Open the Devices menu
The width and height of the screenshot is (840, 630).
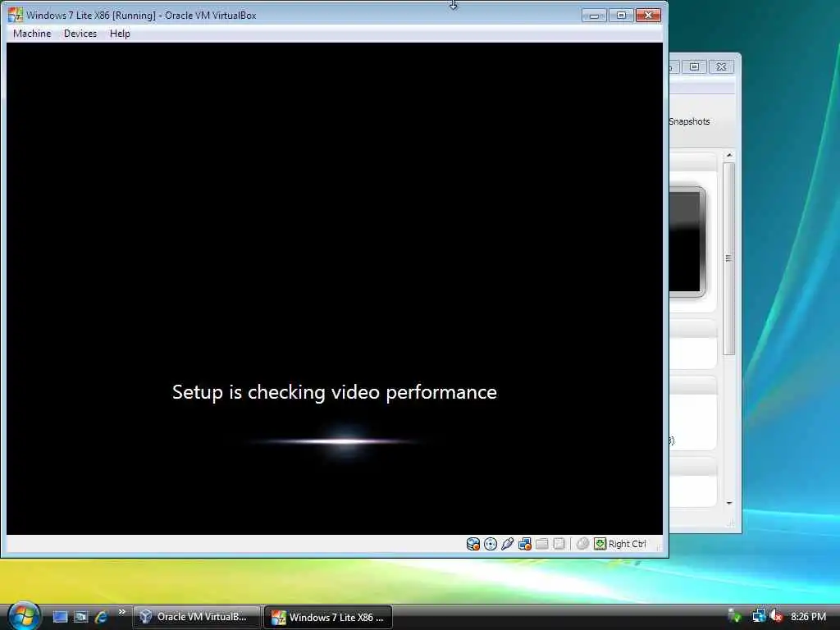[80, 33]
